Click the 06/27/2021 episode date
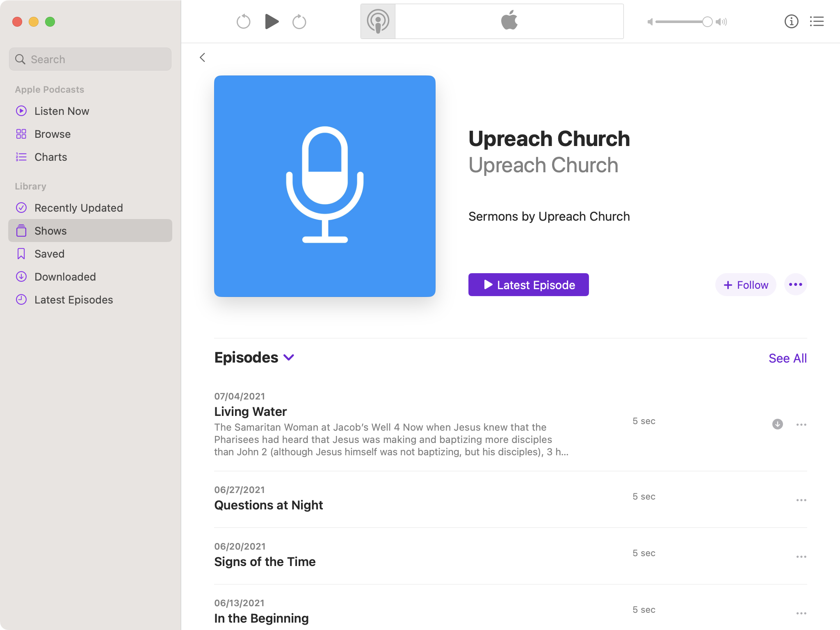Viewport: 840px width, 630px height. [x=240, y=490]
